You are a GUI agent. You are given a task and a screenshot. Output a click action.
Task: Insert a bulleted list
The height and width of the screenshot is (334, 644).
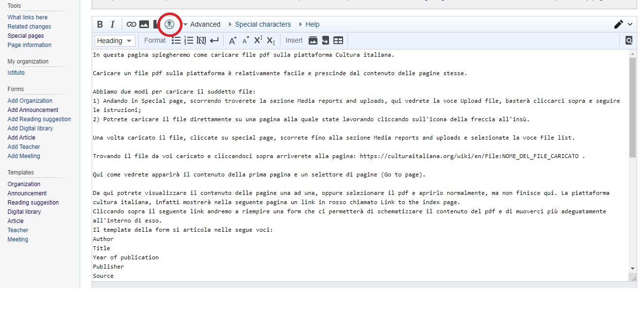[x=176, y=41]
